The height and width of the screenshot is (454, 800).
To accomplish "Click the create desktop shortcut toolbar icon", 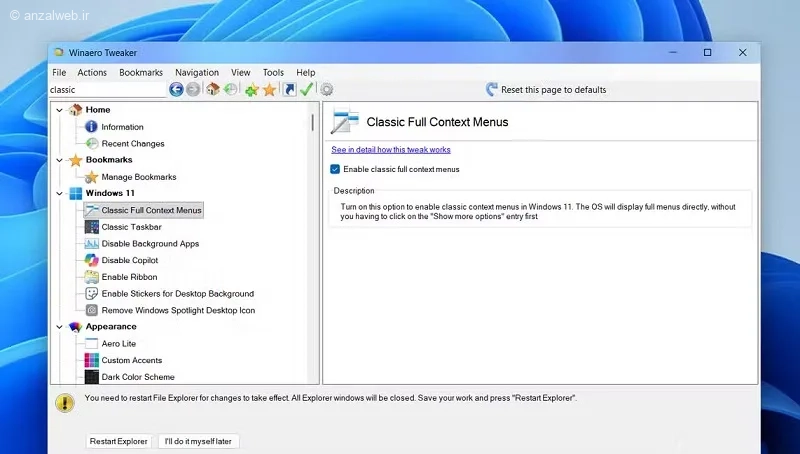I will click(289, 90).
